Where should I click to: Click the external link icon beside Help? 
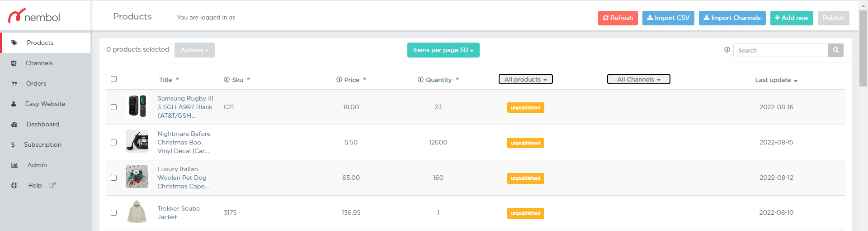tap(52, 185)
